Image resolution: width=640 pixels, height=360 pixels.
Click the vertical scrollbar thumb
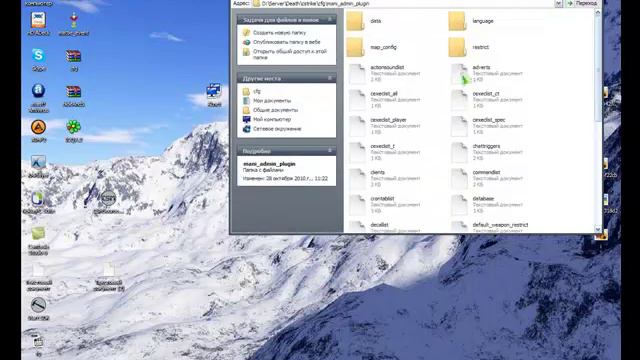pos(598,69)
